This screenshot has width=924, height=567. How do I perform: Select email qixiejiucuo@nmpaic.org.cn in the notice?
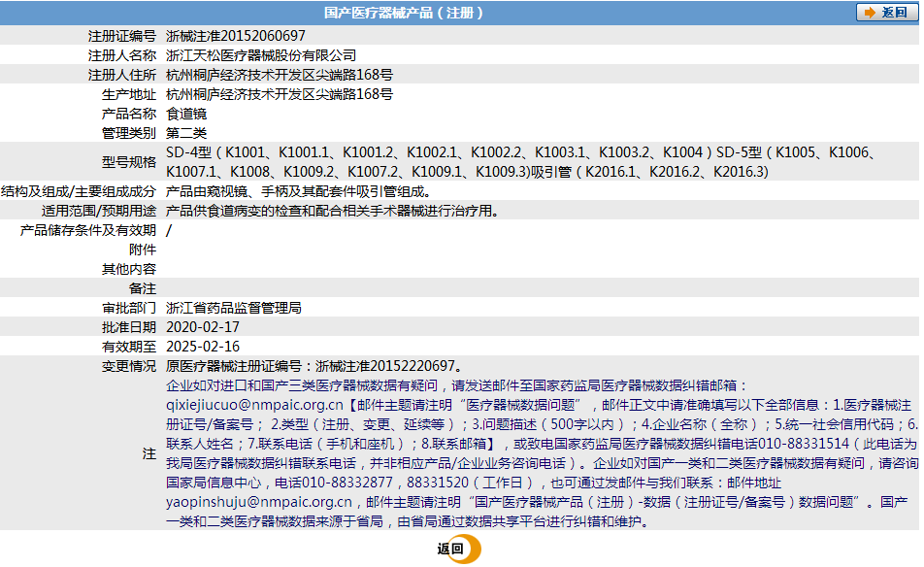pyautogui.click(x=254, y=406)
